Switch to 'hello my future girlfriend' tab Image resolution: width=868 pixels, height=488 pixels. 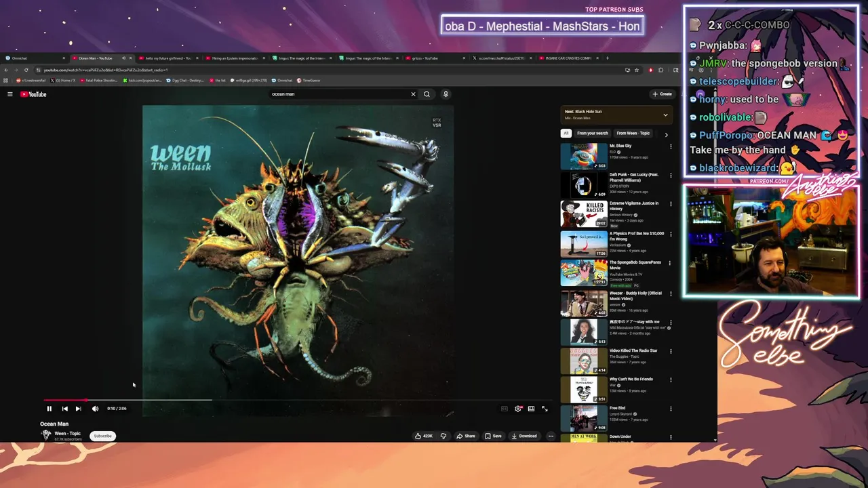167,58
